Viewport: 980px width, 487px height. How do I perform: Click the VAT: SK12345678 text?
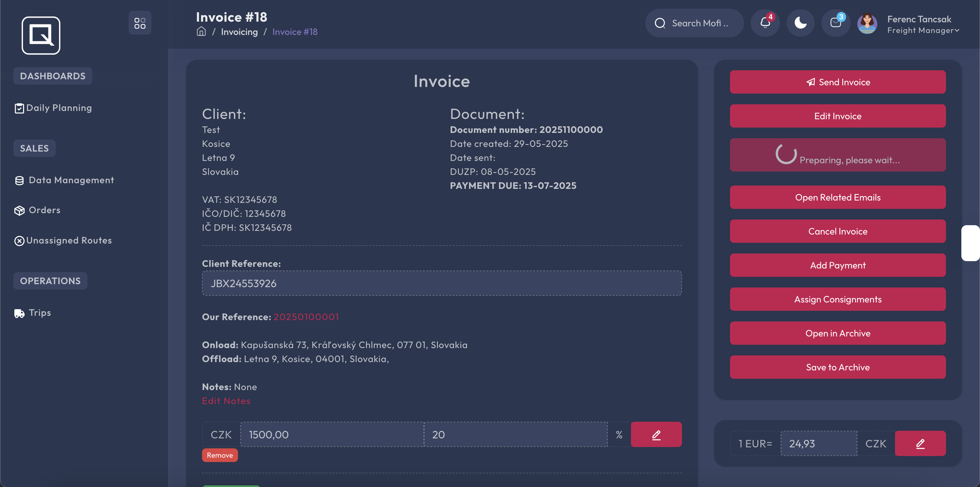point(239,200)
